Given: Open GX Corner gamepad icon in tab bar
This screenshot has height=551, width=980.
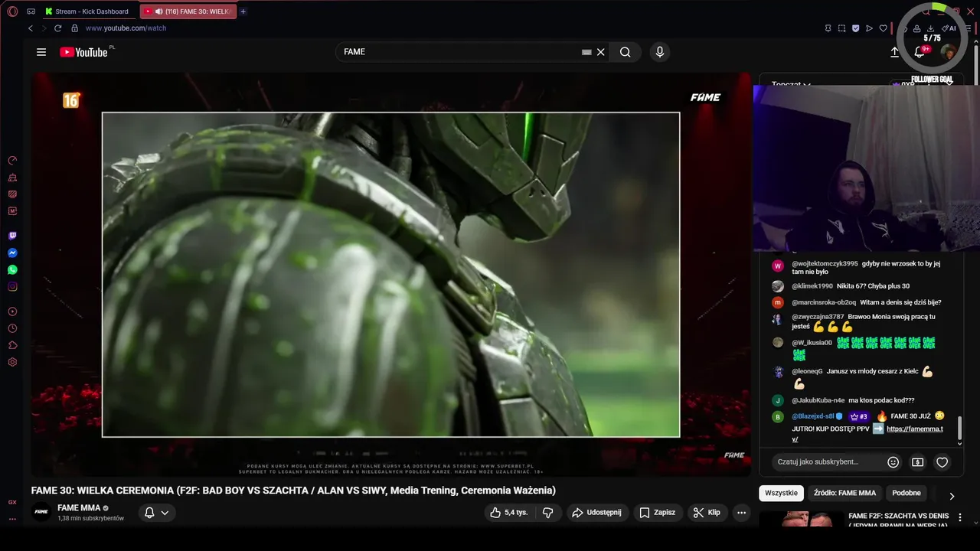Looking at the screenshot, I should click(x=31, y=11).
